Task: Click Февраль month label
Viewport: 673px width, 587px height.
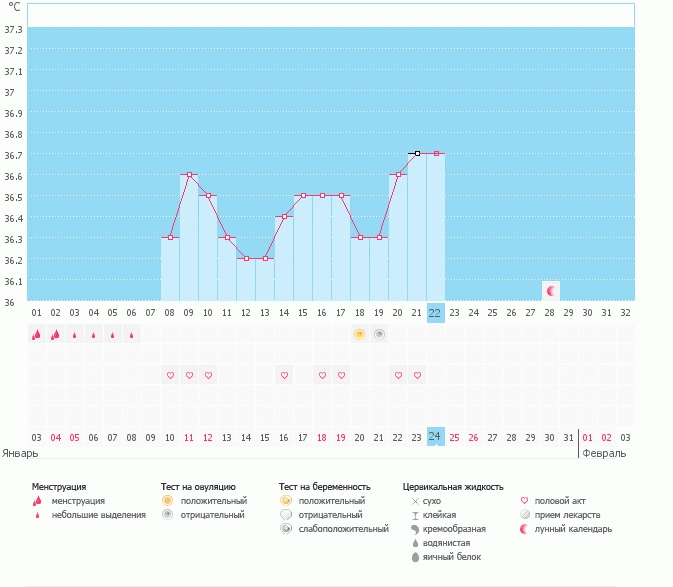Action: pos(604,453)
